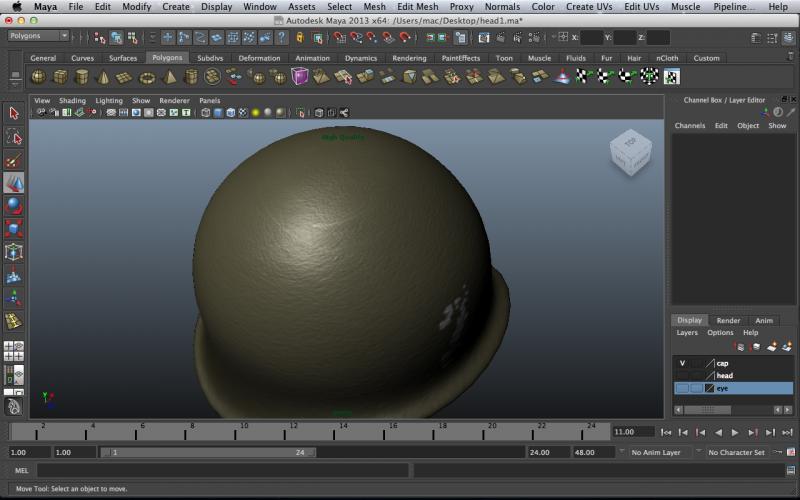Select the polygon sphere shelf icon
Screen dimensions: 800x500
coord(38,77)
